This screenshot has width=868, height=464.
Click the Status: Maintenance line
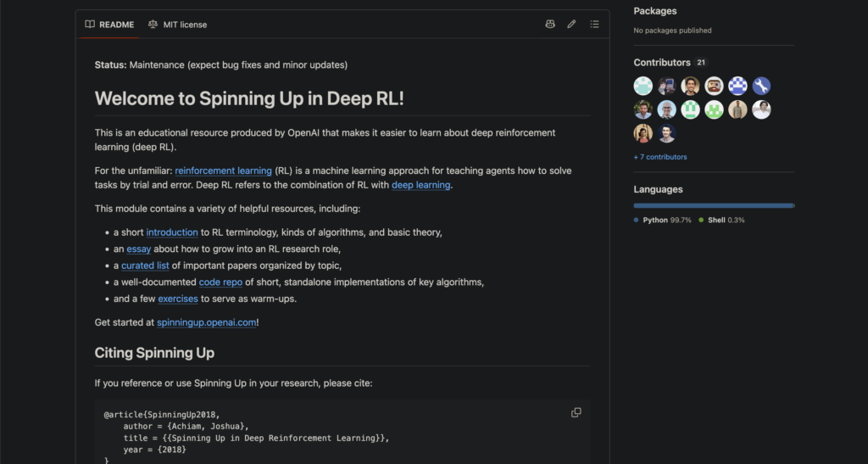click(x=221, y=64)
